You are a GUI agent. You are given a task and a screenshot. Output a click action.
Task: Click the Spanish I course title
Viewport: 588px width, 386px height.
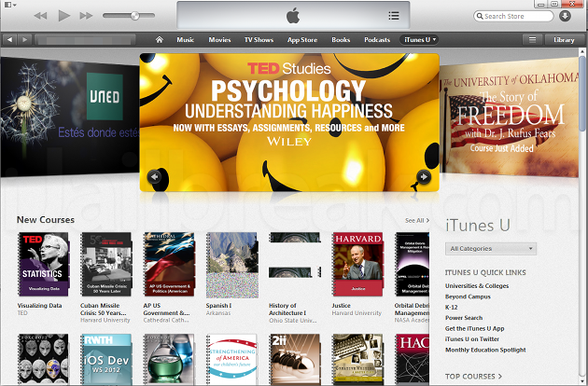tap(218, 306)
